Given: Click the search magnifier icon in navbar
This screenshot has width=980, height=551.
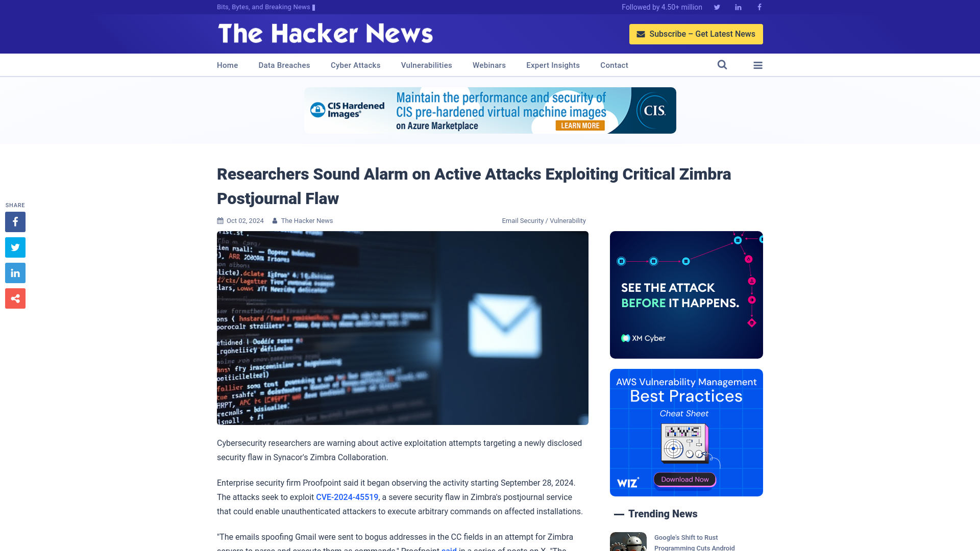Looking at the screenshot, I should 722,65.
